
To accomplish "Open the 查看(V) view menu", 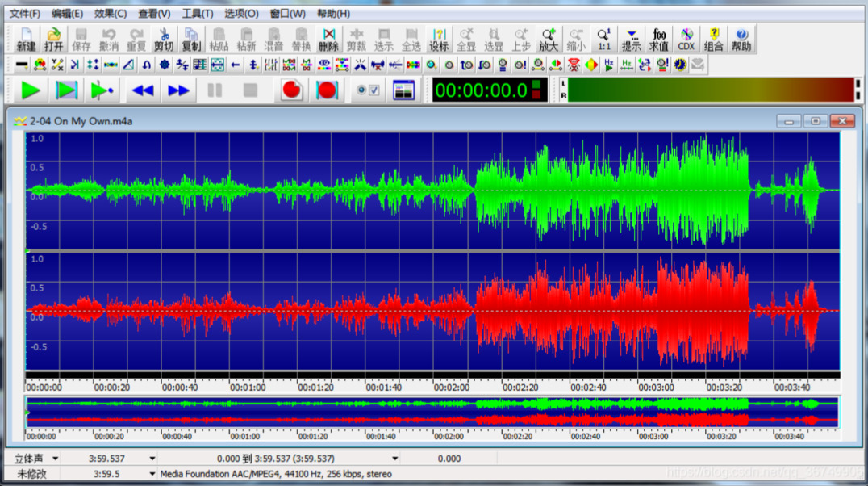I will (154, 13).
